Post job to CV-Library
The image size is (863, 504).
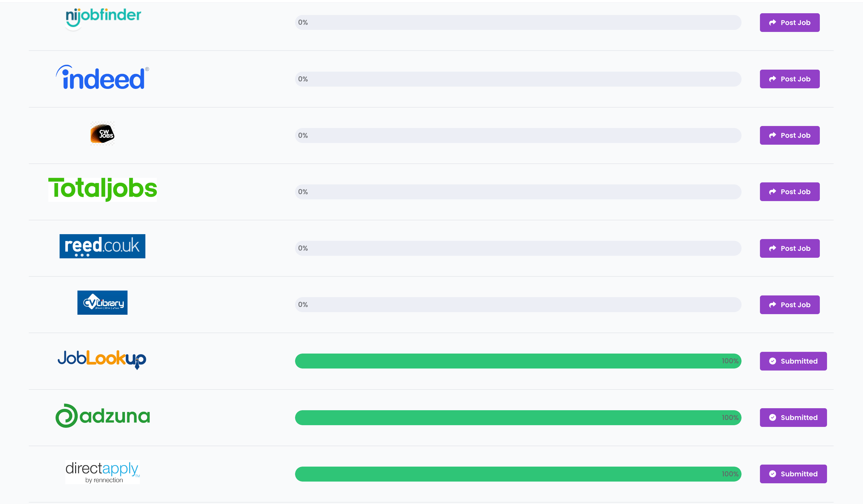point(789,305)
